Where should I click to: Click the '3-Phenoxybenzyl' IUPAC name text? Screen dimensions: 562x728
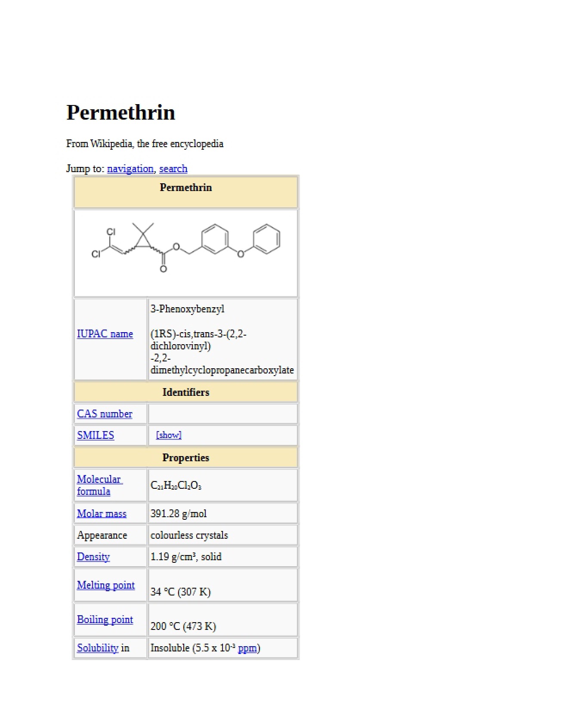[188, 309]
